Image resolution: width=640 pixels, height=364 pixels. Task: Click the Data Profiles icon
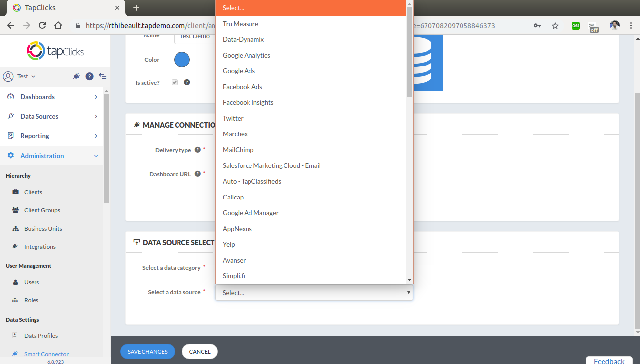(15, 336)
